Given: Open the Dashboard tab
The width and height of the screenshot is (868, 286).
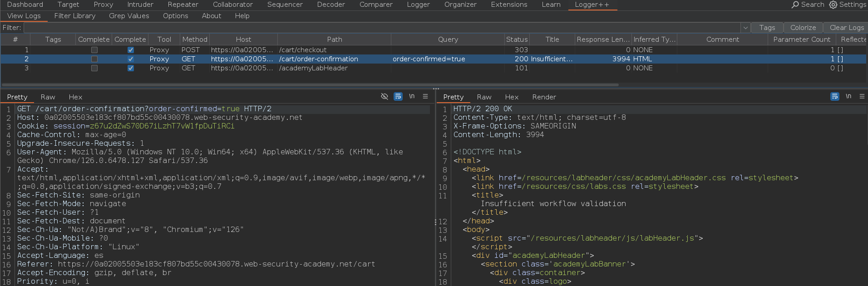Looking at the screenshot, I should click(x=25, y=5).
